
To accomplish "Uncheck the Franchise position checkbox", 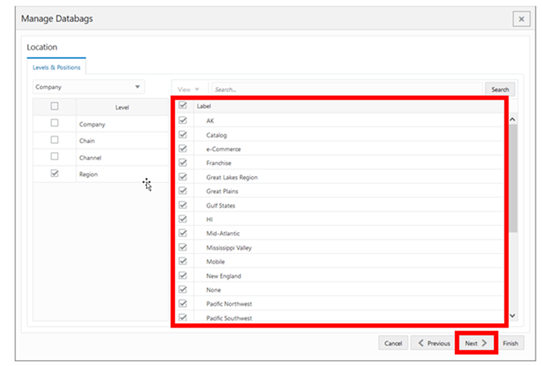I will point(183,162).
